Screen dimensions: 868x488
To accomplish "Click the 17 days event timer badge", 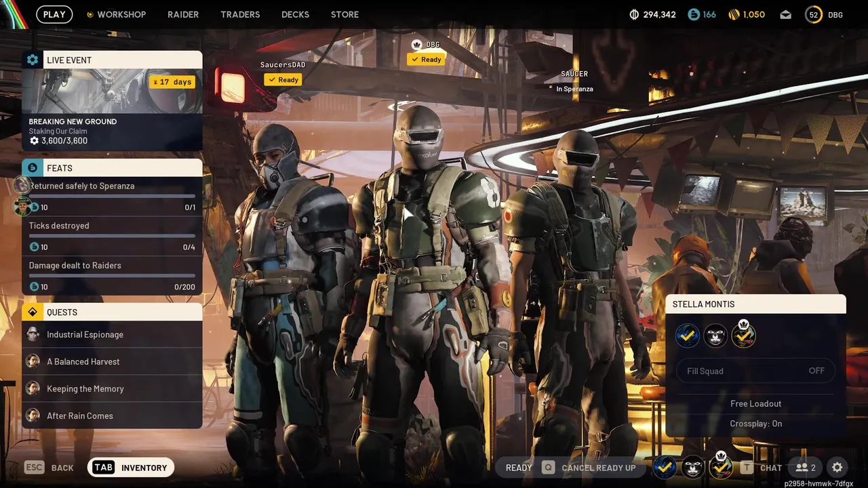I will (172, 82).
